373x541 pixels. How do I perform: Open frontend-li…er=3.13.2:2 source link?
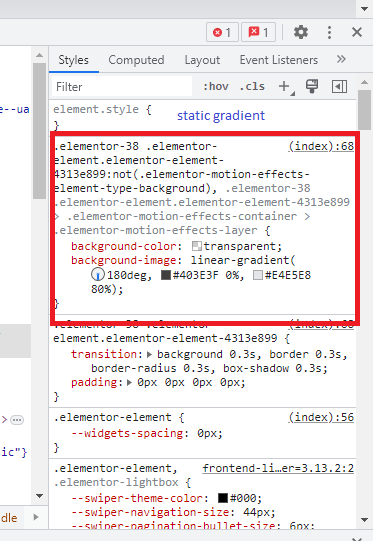278,468
